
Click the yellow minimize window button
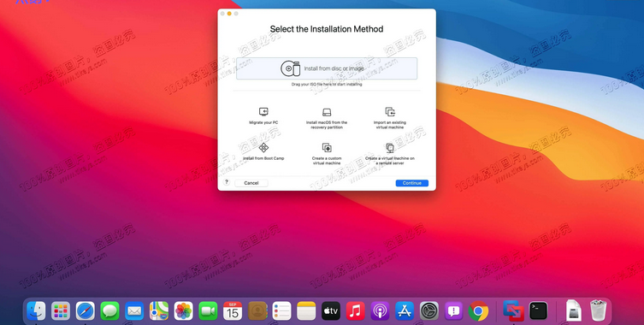pyautogui.click(x=229, y=14)
